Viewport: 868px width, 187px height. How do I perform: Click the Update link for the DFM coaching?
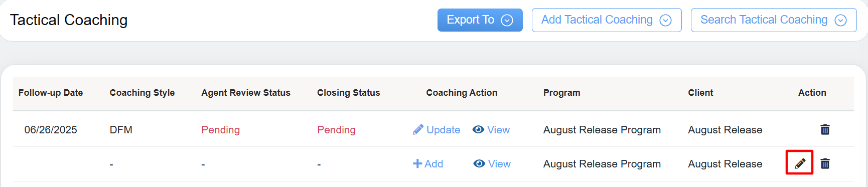pyautogui.click(x=443, y=130)
